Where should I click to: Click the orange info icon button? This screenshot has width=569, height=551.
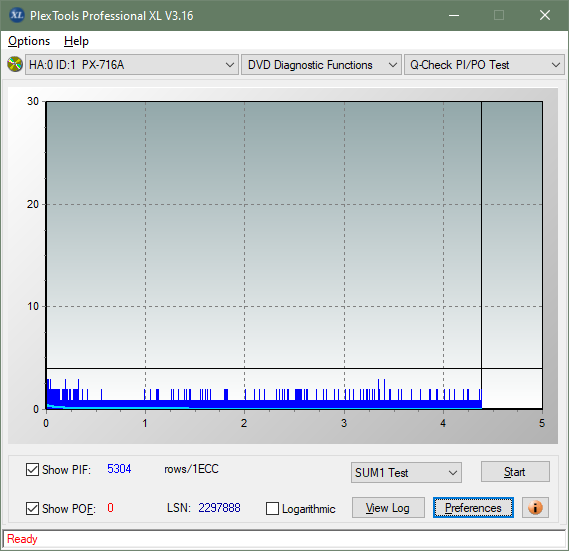coord(535,507)
